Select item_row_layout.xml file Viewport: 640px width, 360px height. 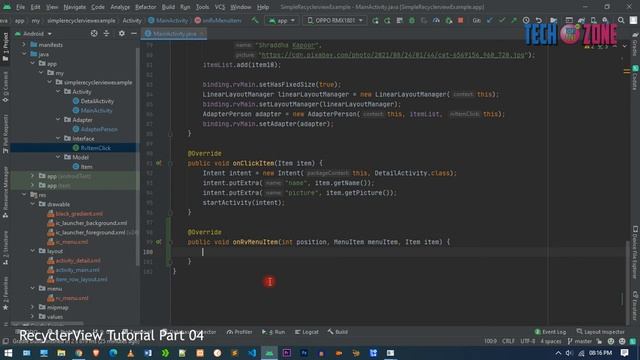(x=81, y=279)
